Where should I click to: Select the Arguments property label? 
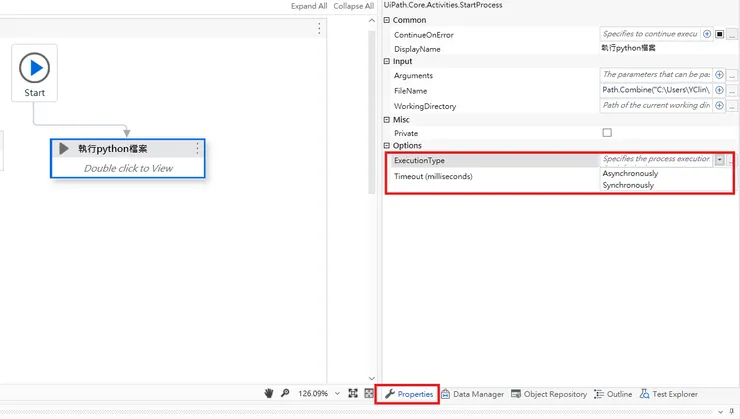(413, 75)
